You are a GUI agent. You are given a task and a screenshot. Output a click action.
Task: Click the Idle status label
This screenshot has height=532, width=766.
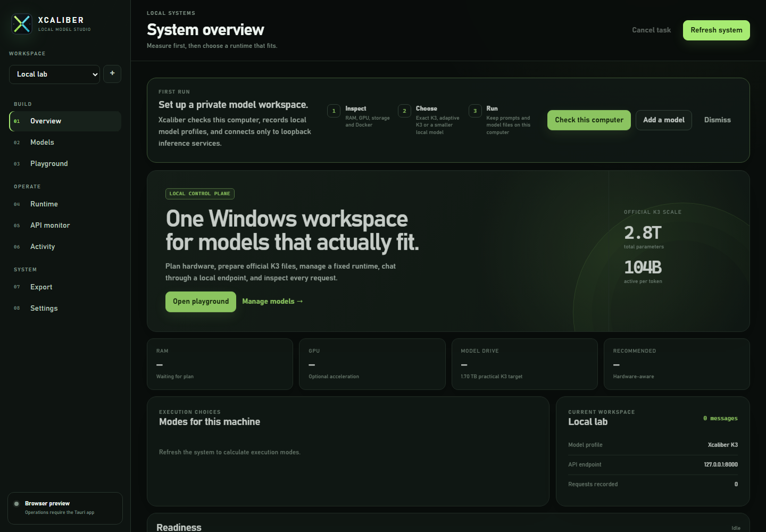click(x=736, y=528)
